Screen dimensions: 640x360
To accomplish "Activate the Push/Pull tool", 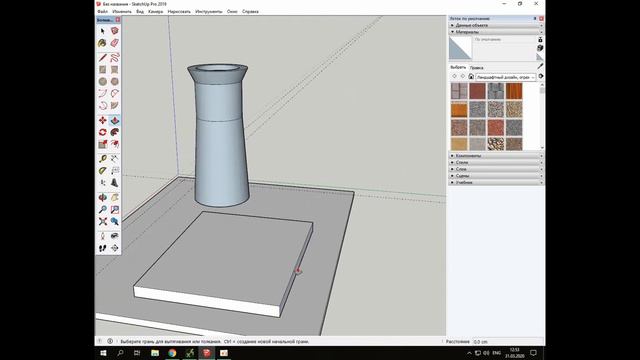I will pyautogui.click(x=115, y=120).
